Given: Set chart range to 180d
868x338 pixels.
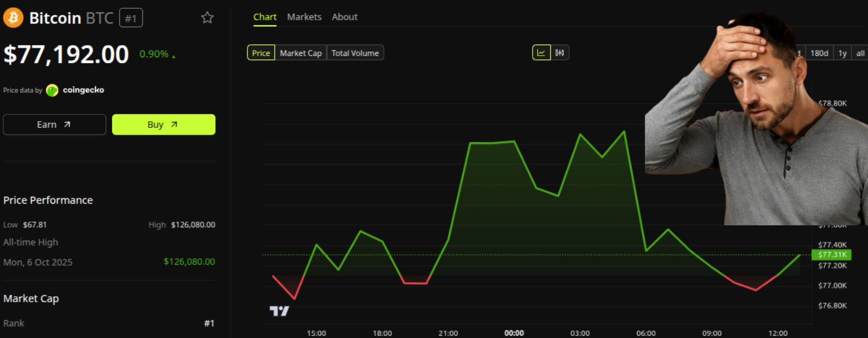Looking at the screenshot, I should pyautogui.click(x=819, y=53).
